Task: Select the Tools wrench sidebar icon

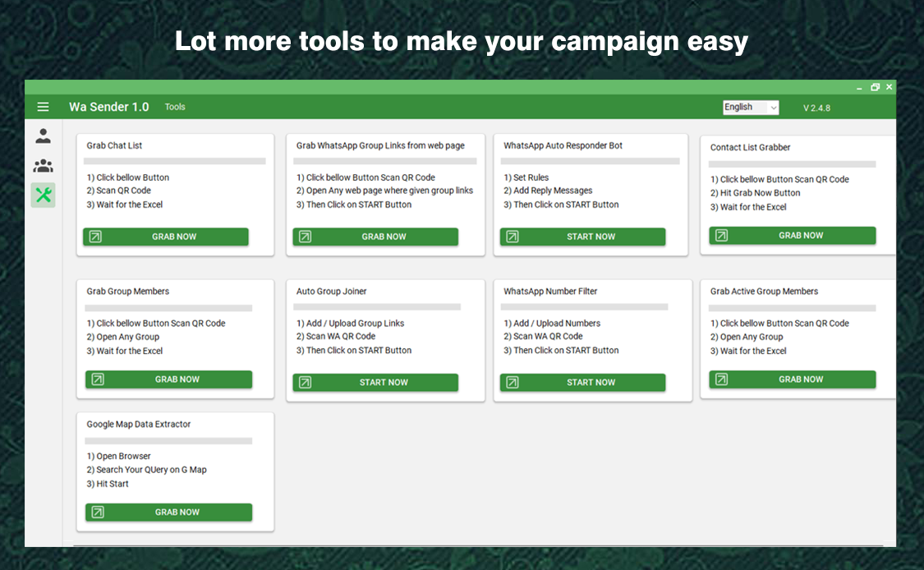Action: click(43, 195)
